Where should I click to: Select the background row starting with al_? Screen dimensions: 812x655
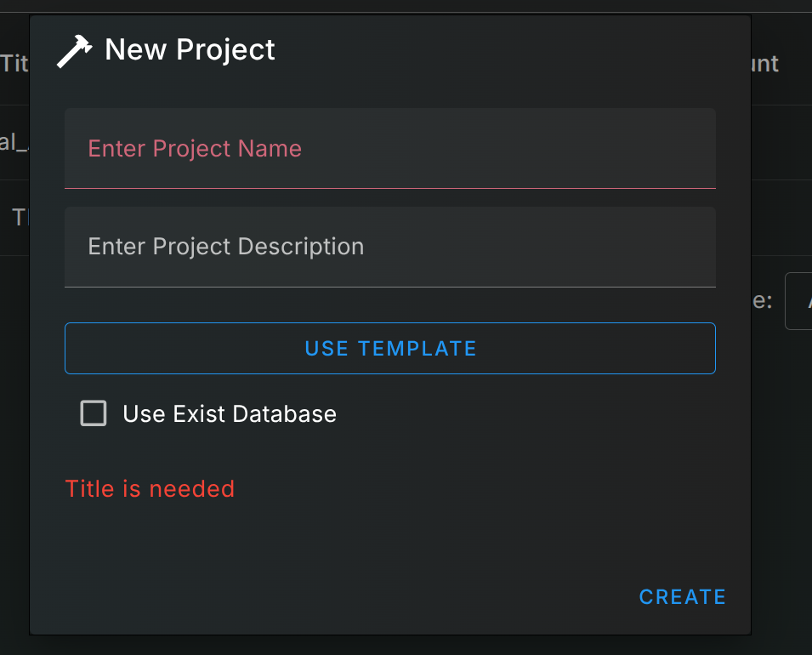click(x=14, y=142)
